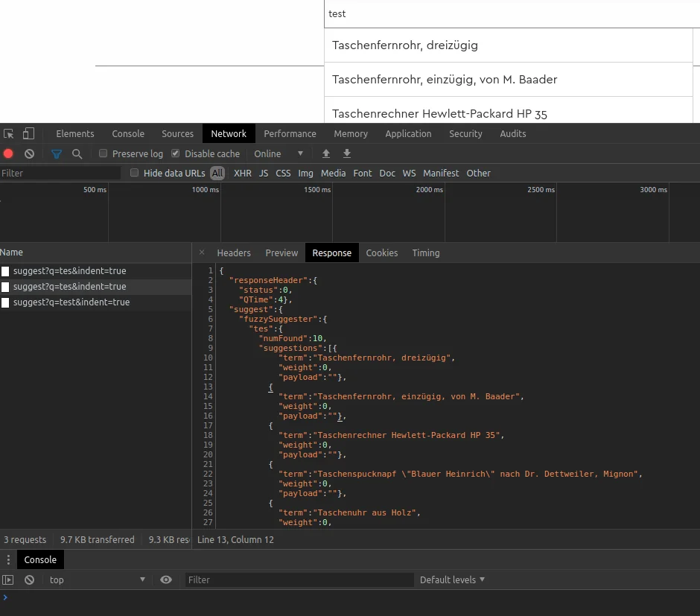Focus the network Filter text field
This screenshot has width=700, height=616.
click(x=60, y=174)
